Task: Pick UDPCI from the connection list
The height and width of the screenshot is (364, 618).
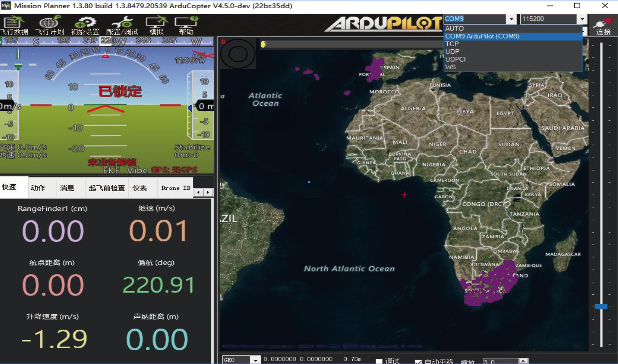Action: tap(513, 59)
